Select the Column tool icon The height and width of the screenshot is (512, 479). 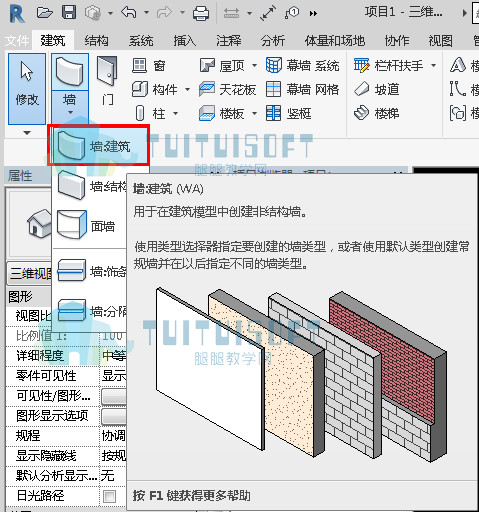[x=140, y=113]
